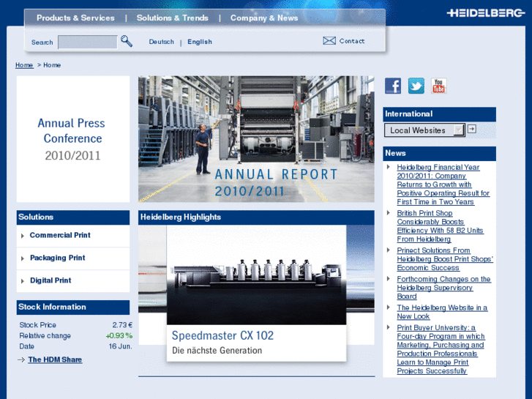Click the Contact link
Viewport: 532px width, 399px height.
352,41
